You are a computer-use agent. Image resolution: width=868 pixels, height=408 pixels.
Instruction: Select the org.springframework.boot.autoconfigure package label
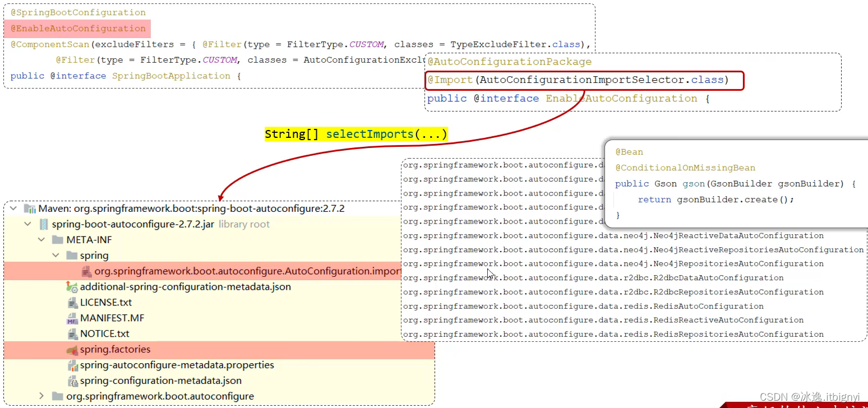160,396
